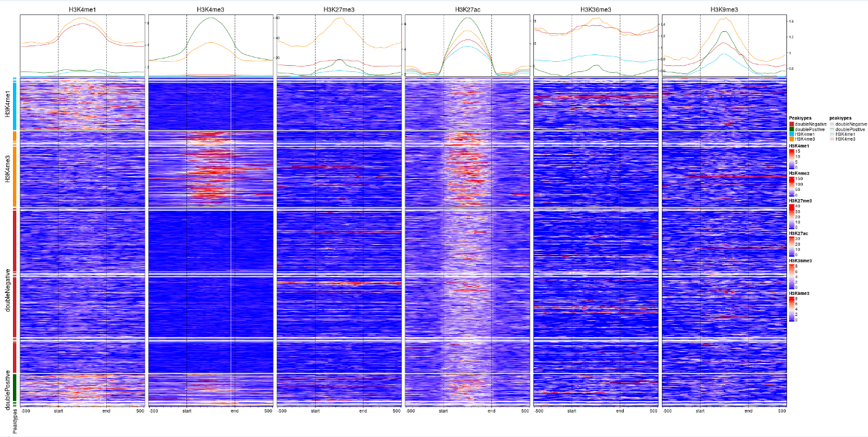Click the H3K4me1 color scale bar in legend

coord(791,159)
